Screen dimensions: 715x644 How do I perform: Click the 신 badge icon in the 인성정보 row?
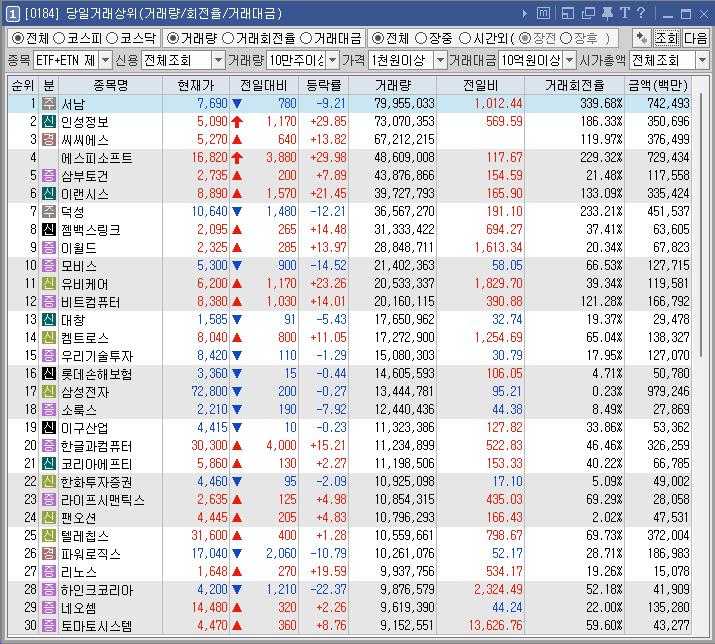point(49,121)
